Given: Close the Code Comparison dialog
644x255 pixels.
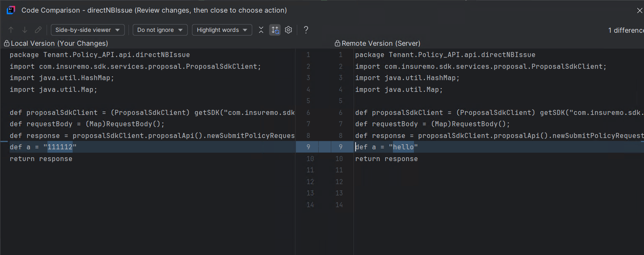Looking at the screenshot, I should tap(639, 10).
